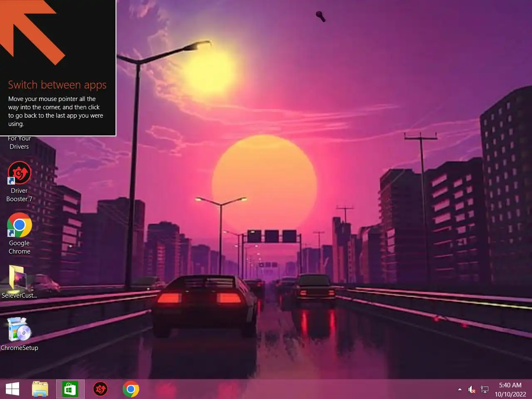Click the Google Chrome label text
Viewport: 532px width, 399px height.
pyautogui.click(x=19, y=247)
